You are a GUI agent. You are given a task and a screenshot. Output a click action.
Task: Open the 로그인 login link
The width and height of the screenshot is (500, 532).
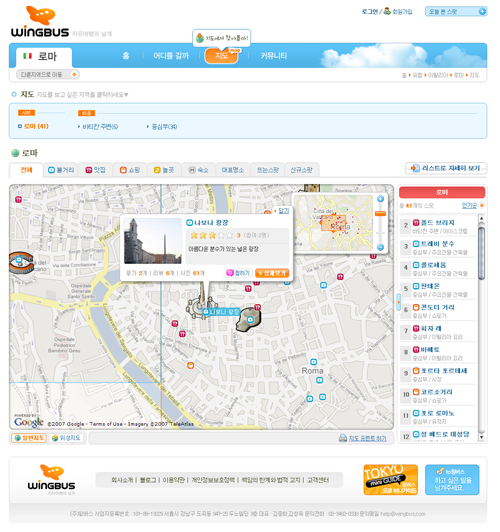click(369, 12)
